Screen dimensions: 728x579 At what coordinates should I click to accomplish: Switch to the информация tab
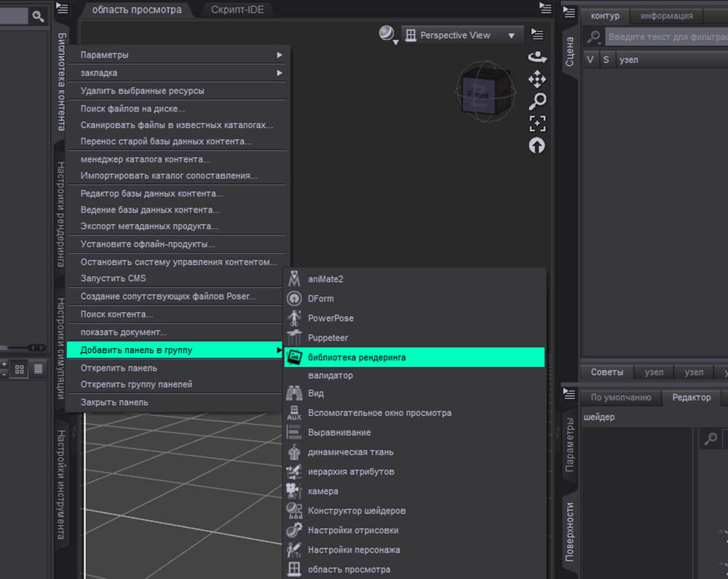(666, 16)
